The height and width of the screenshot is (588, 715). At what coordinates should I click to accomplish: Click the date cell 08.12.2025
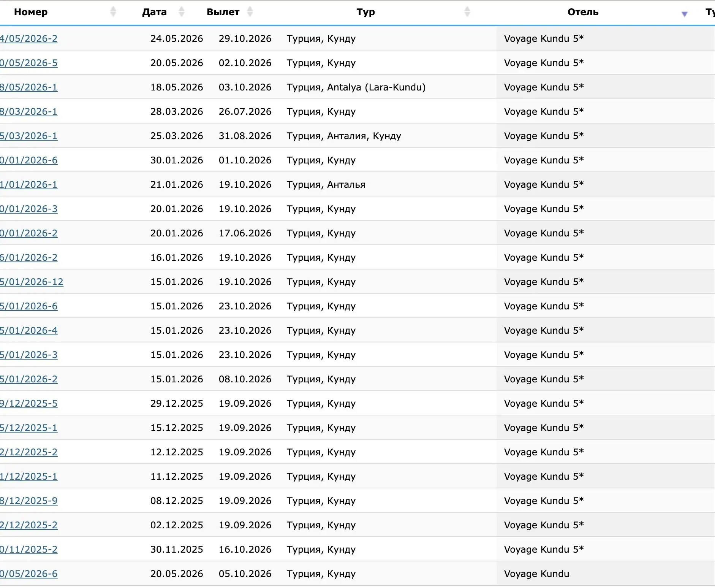[177, 501]
